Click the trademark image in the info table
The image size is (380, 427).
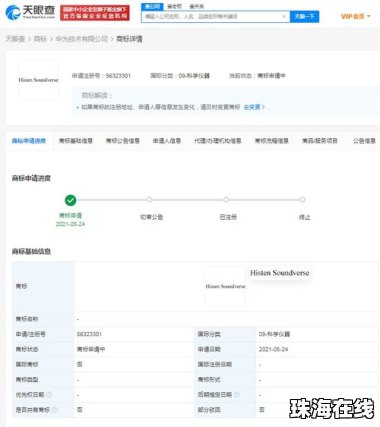225,287
